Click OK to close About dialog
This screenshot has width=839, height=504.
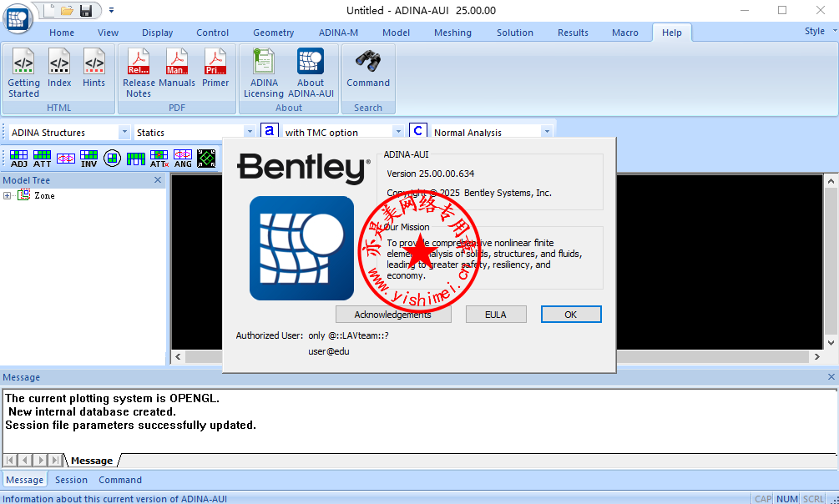coord(571,315)
